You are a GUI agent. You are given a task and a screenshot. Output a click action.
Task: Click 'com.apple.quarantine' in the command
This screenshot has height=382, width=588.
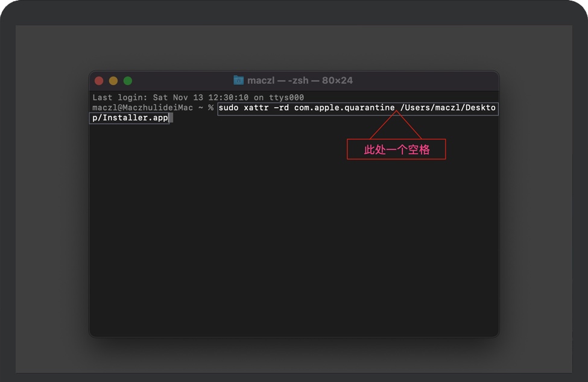tap(344, 107)
